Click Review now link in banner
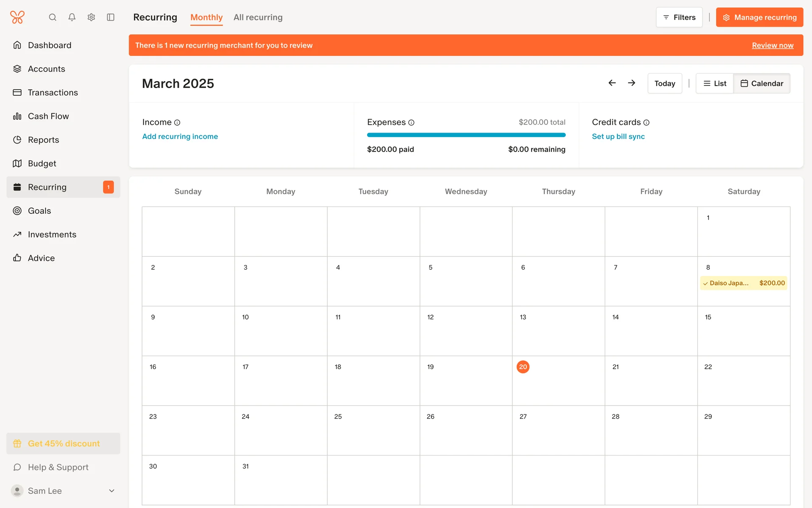This screenshot has width=812, height=508. click(x=772, y=45)
